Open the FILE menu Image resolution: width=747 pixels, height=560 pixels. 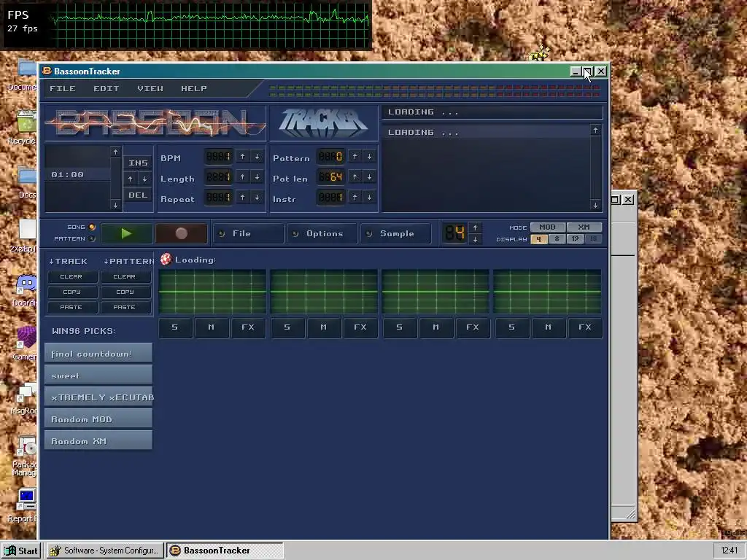click(63, 88)
